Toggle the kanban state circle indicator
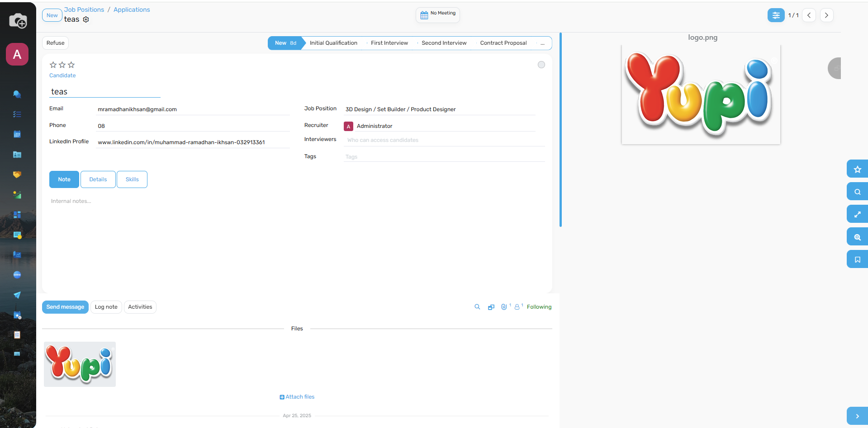Image resolution: width=868 pixels, height=428 pixels. point(541,65)
